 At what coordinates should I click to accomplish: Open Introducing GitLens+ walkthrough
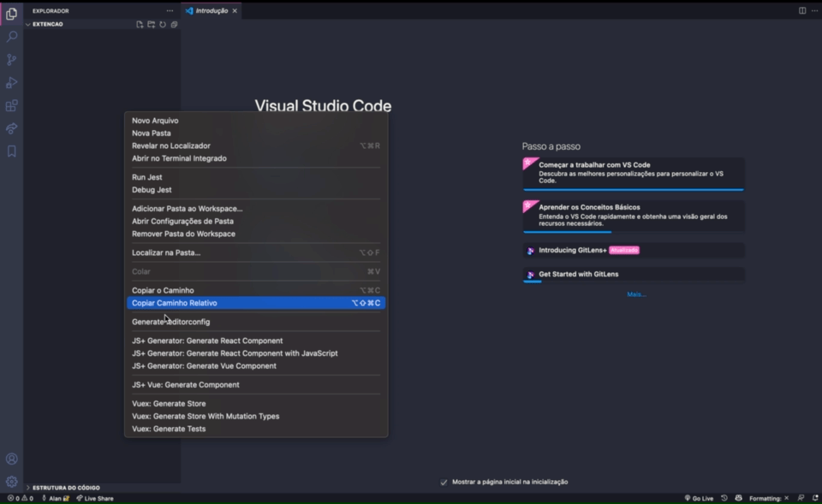[634, 251]
